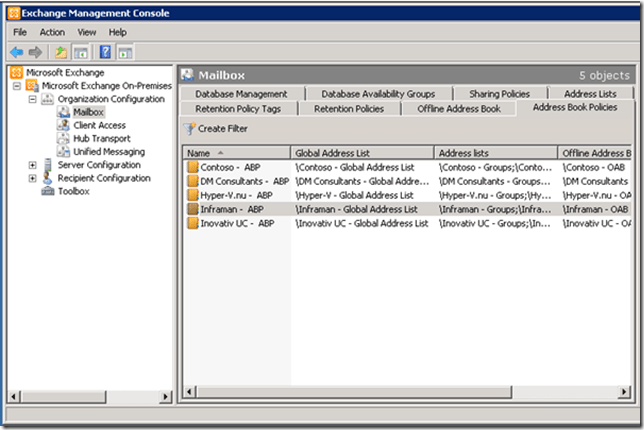Switch to the Retention Policies tab
This screenshot has height=430, width=644.
(x=348, y=108)
